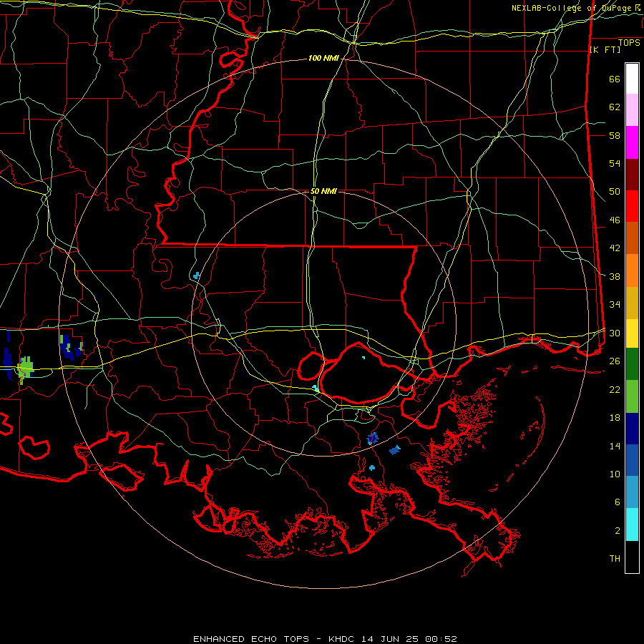Click the small cyan echo inside the large lake
644x644 pixels.
pyautogui.click(x=364, y=358)
